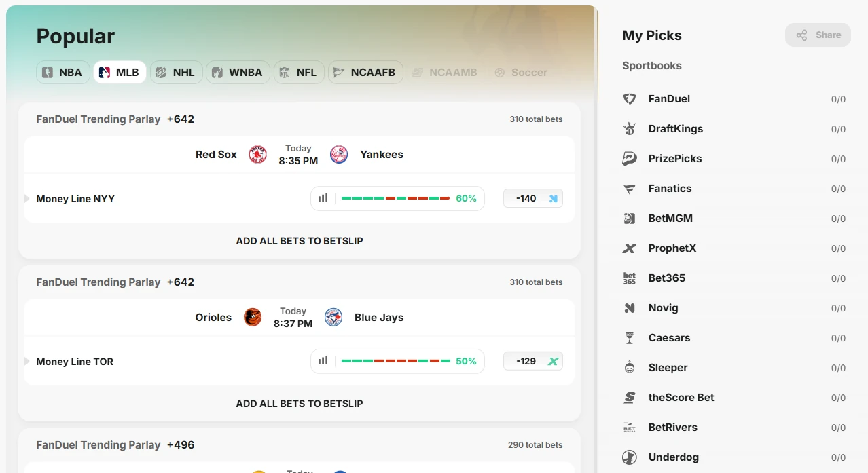The height and width of the screenshot is (473, 868).
Task: Click the Red Sox team logo
Action: 257,155
